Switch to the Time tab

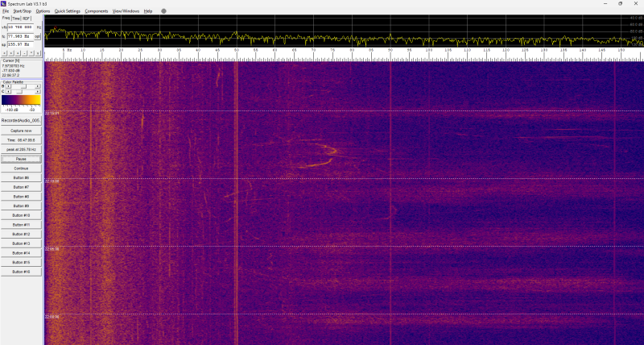(x=16, y=19)
